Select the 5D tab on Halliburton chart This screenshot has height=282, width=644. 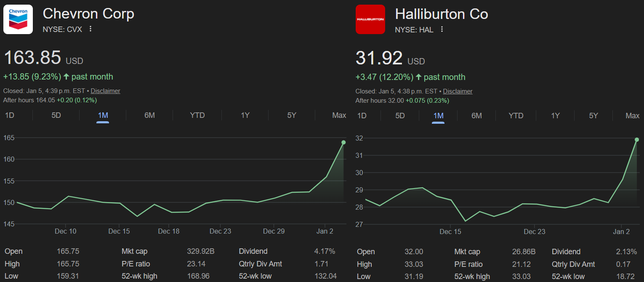[400, 116]
